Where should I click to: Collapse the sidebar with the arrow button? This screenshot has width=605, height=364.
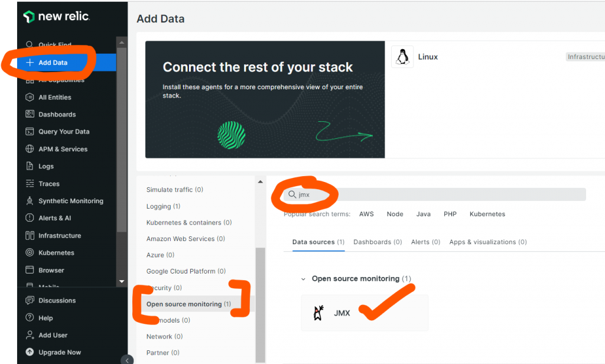(127, 360)
